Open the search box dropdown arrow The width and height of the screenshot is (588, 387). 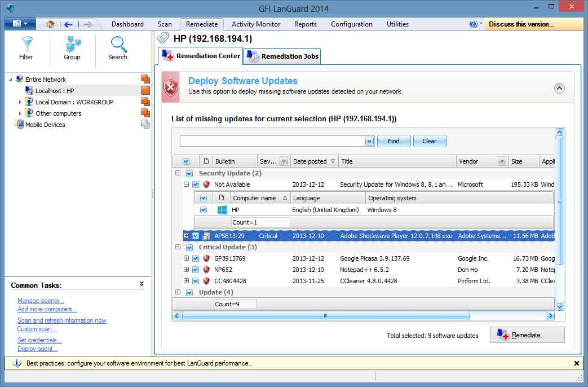click(370, 141)
